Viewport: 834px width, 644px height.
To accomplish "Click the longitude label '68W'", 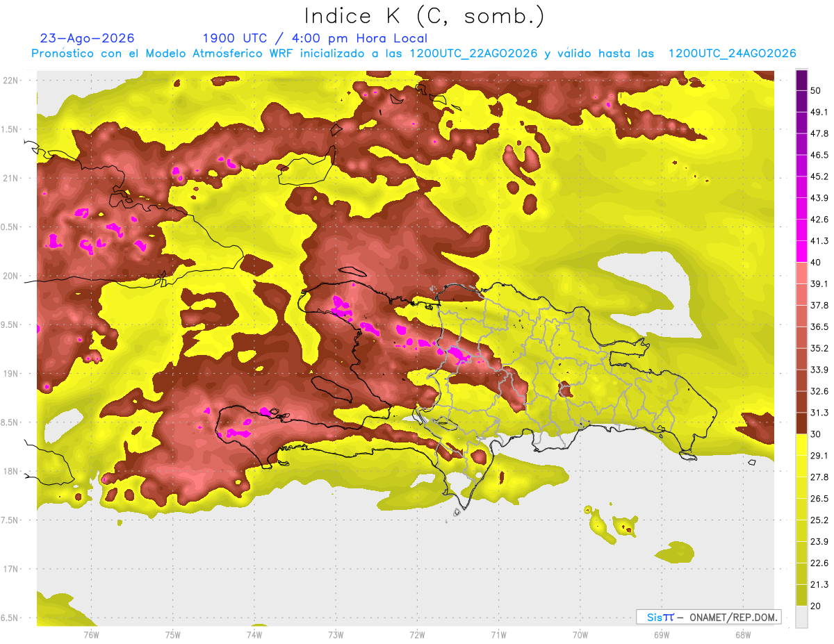I will pyautogui.click(x=743, y=635).
